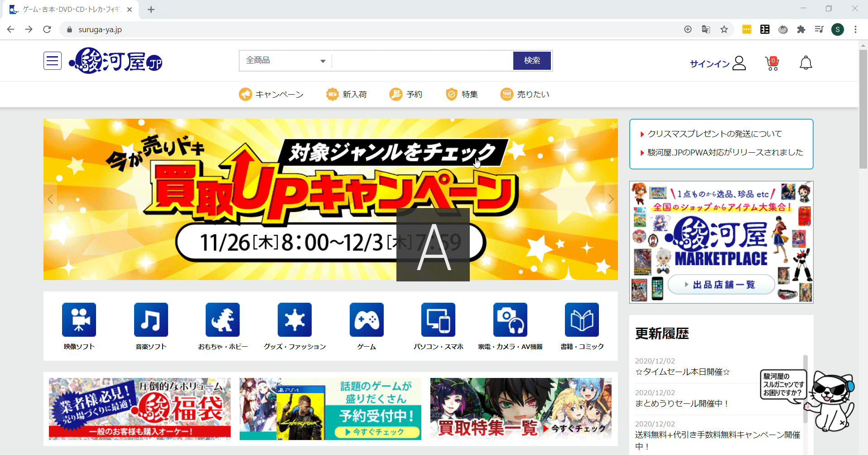Viewport: 868px width, 455px height.
Task: Open the media control icon in toolbar
Action: coord(819,29)
